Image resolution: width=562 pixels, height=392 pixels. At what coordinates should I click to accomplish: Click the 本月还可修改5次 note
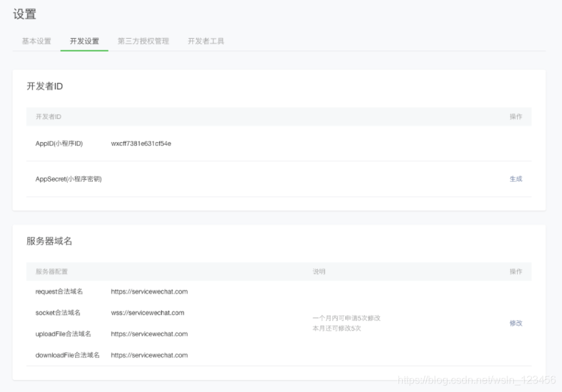(x=336, y=328)
